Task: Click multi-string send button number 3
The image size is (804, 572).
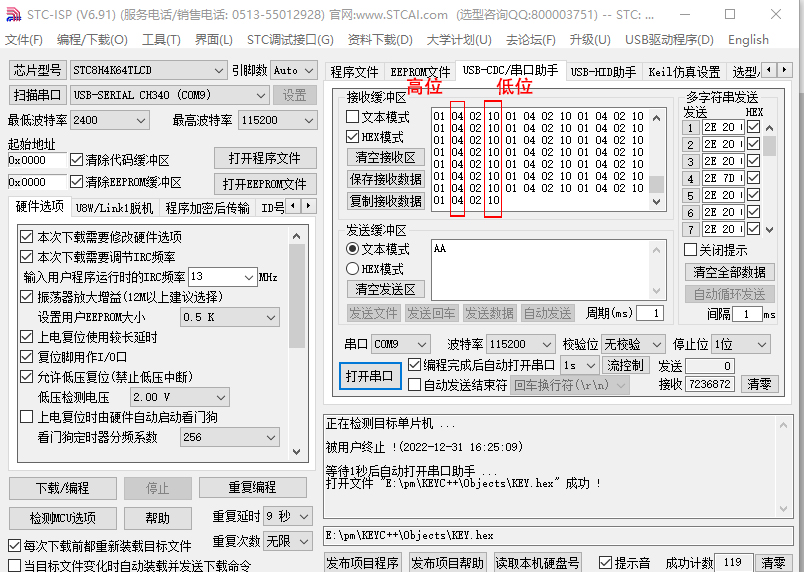Action: [690, 161]
